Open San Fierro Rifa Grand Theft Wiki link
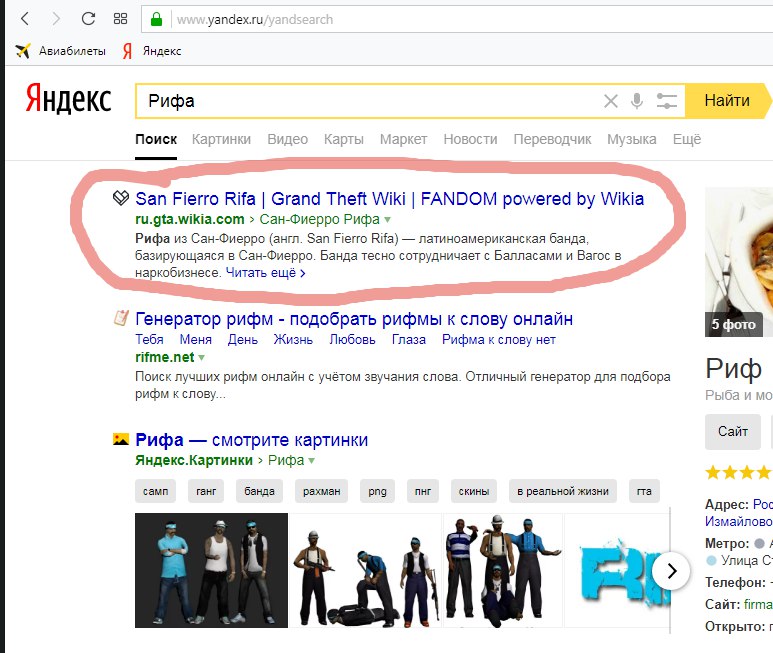 (389, 199)
